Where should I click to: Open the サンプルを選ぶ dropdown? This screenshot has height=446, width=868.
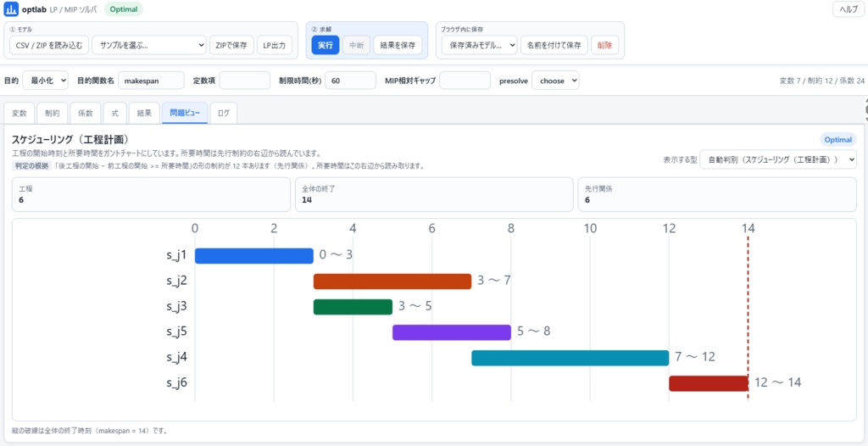pyautogui.click(x=149, y=46)
